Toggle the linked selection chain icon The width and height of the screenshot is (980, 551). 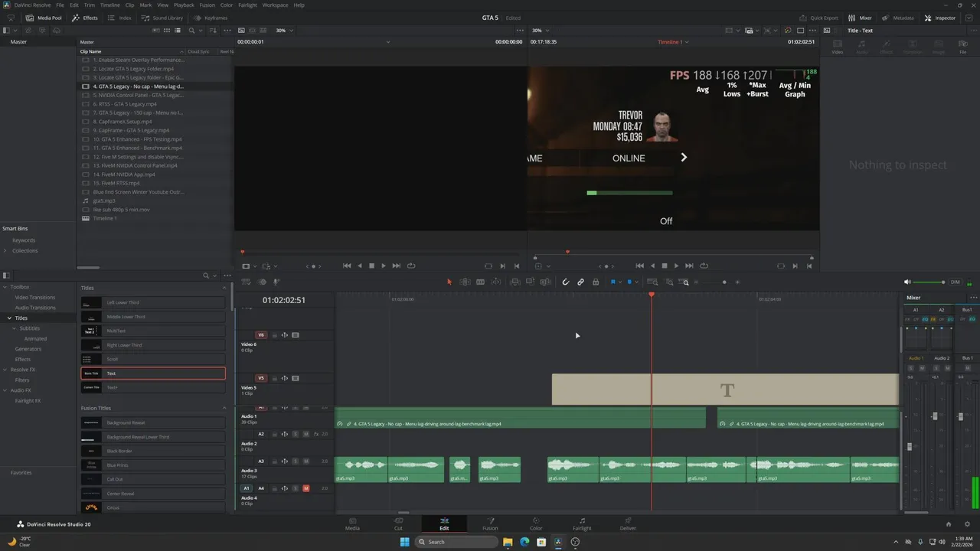tap(580, 282)
